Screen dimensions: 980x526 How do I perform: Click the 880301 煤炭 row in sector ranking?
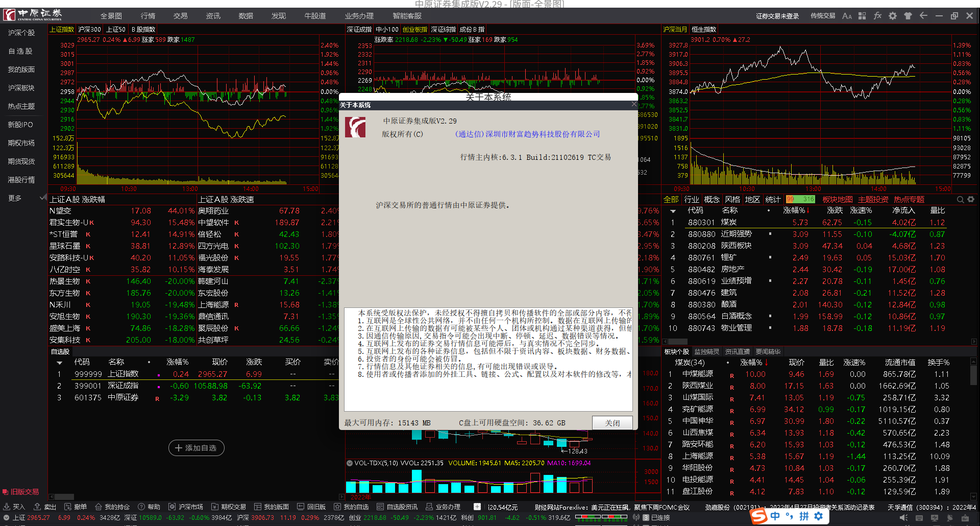point(730,222)
